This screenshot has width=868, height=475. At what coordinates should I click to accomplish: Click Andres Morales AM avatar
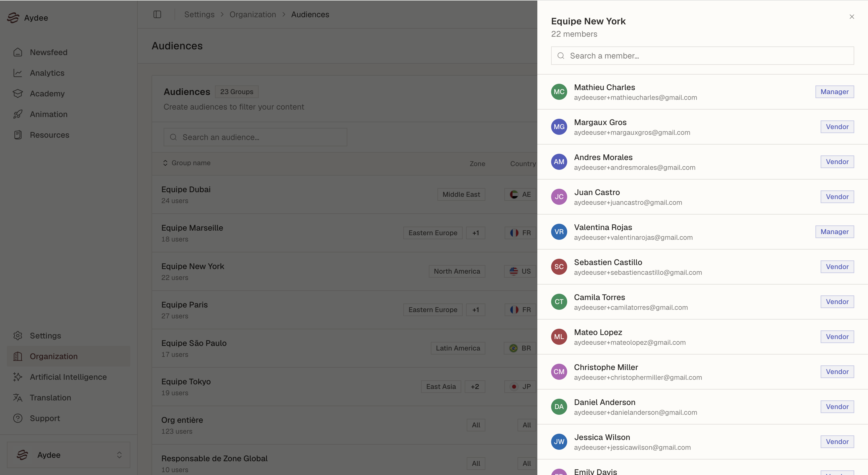pyautogui.click(x=559, y=161)
